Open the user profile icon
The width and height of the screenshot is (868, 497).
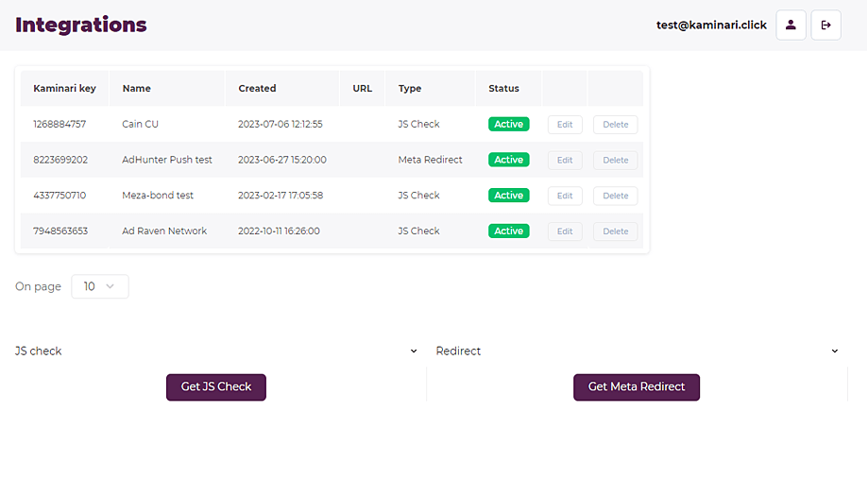click(791, 26)
